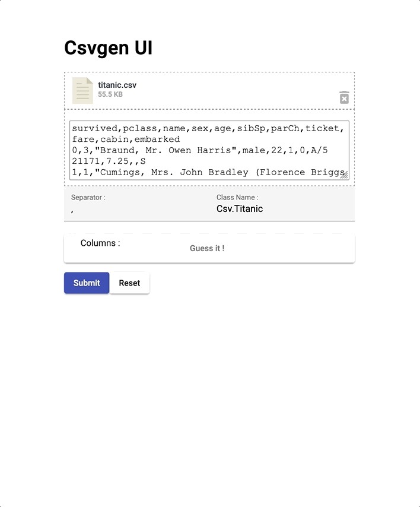Viewport: 420px width, 507px height.
Task: Click the fare,cabin,embarked line in the textarea
Action: [x=126, y=140]
